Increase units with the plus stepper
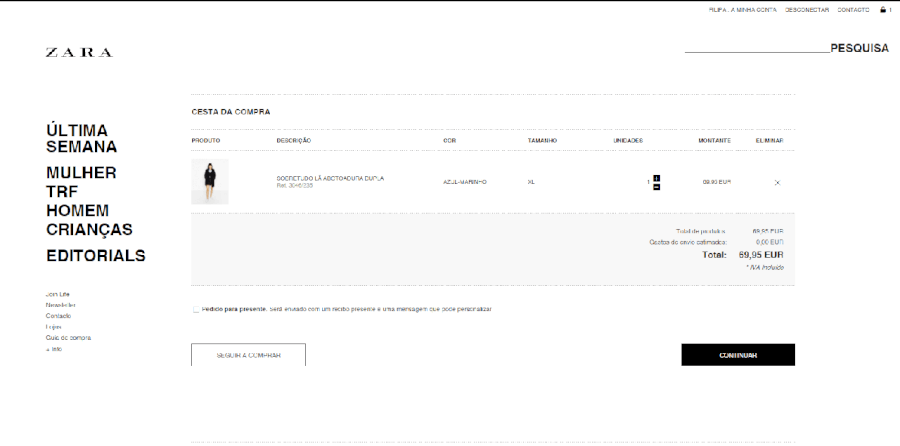900x446 pixels. 657,178
